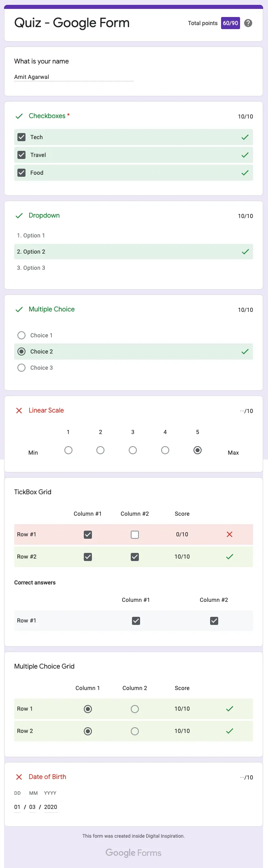Check the Column #1 correct answer checkbox for Row #1
268x868 pixels.
[x=136, y=620]
